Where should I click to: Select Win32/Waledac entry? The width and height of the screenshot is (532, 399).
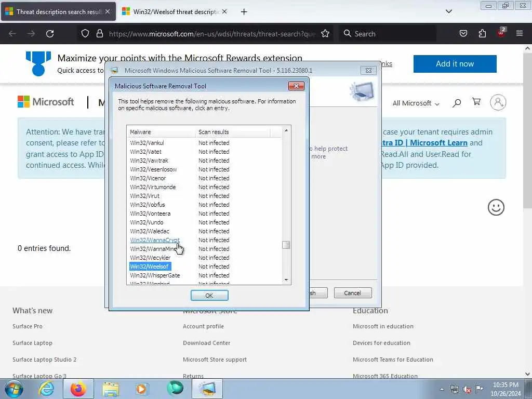pos(150,231)
